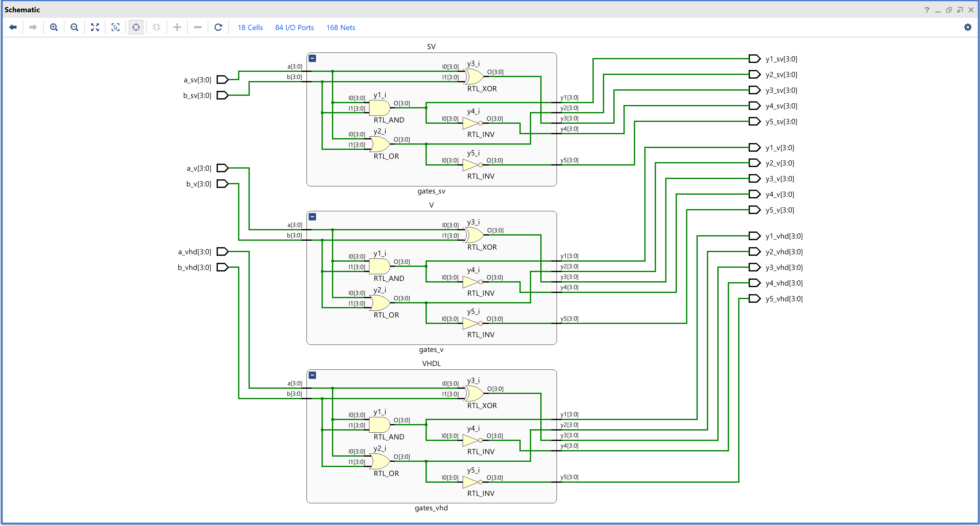Zoom out using magnifier minus icon
This screenshot has height=526, width=980.
click(74, 27)
